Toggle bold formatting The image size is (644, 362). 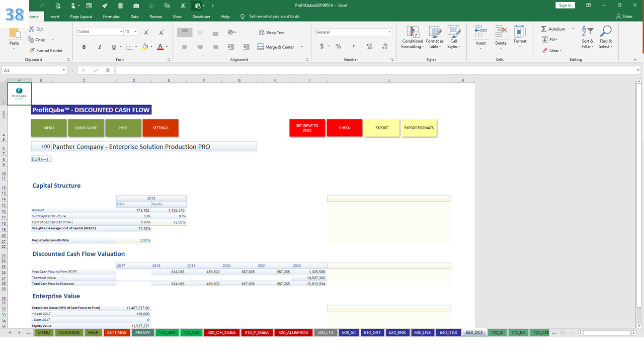[84, 47]
